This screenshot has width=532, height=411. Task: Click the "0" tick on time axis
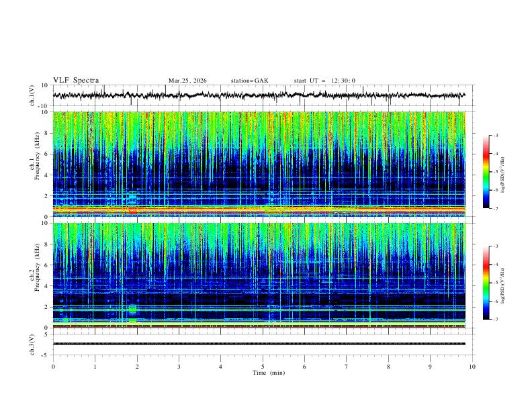[x=53, y=367]
